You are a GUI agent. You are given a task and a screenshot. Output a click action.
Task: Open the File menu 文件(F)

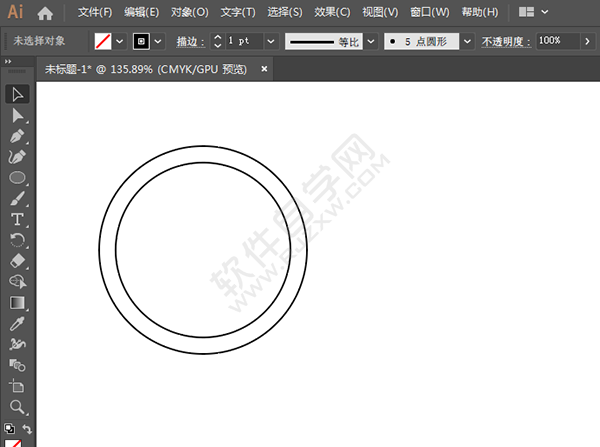coord(95,12)
